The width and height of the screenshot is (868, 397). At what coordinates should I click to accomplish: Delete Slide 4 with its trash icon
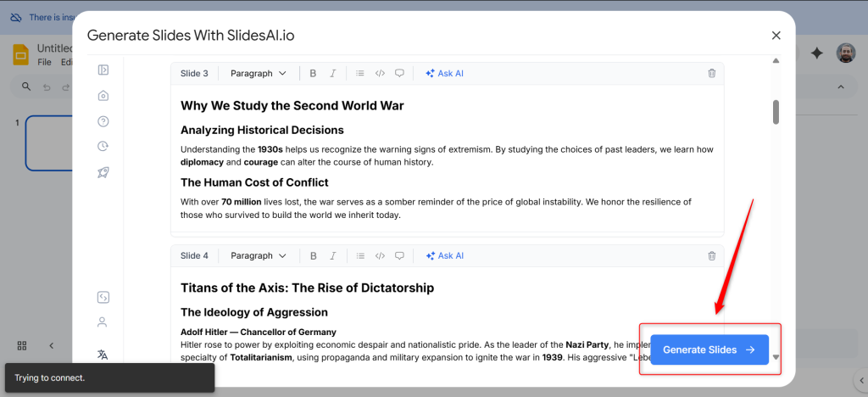point(712,256)
